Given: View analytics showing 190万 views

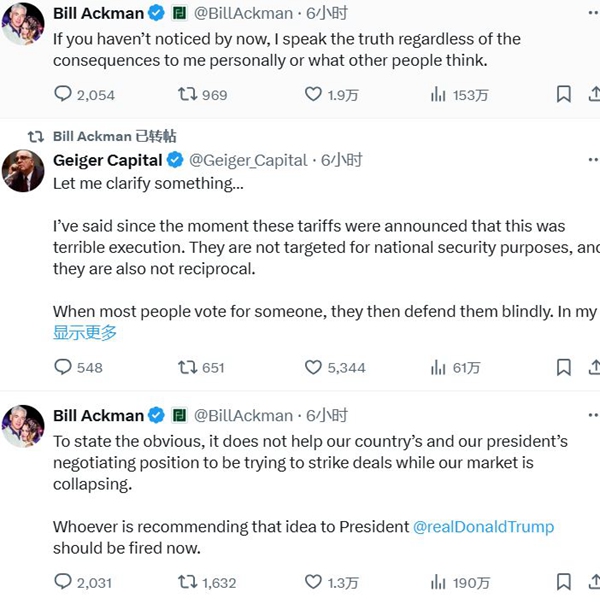Looking at the screenshot, I should coord(438,581).
